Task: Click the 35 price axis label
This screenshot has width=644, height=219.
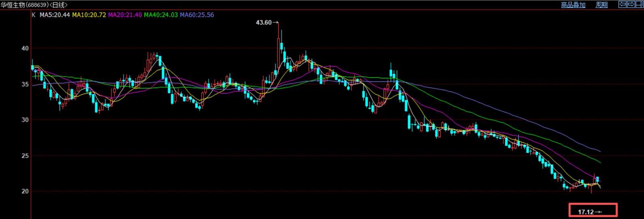Action: point(25,84)
